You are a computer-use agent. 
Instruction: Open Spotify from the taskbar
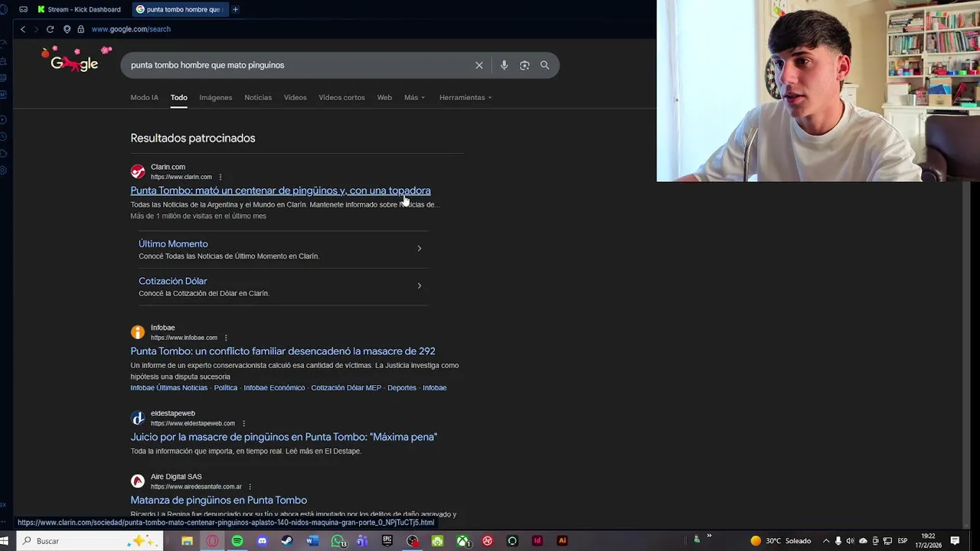click(237, 541)
